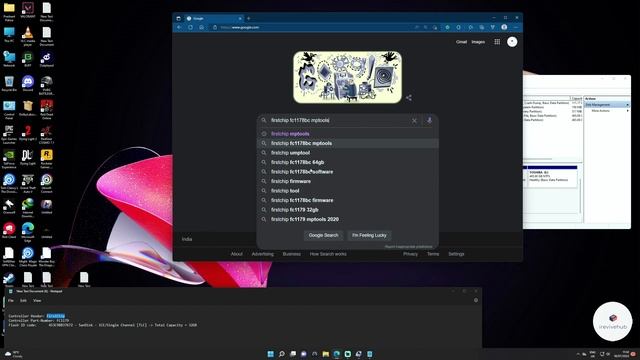Select suggestion "firstchip fc1179 mptools 2020"

click(347, 219)
